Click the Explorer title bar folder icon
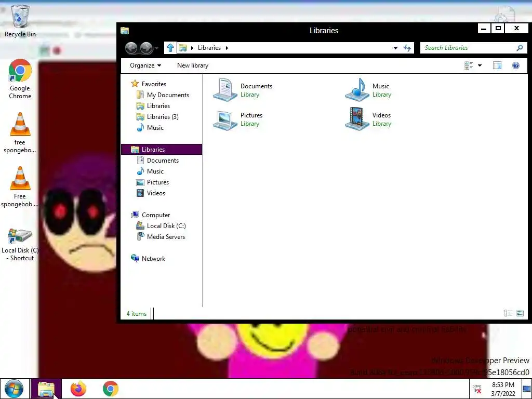Image resolution: width=532 pixels, height=399 pixels. (125, 31)
